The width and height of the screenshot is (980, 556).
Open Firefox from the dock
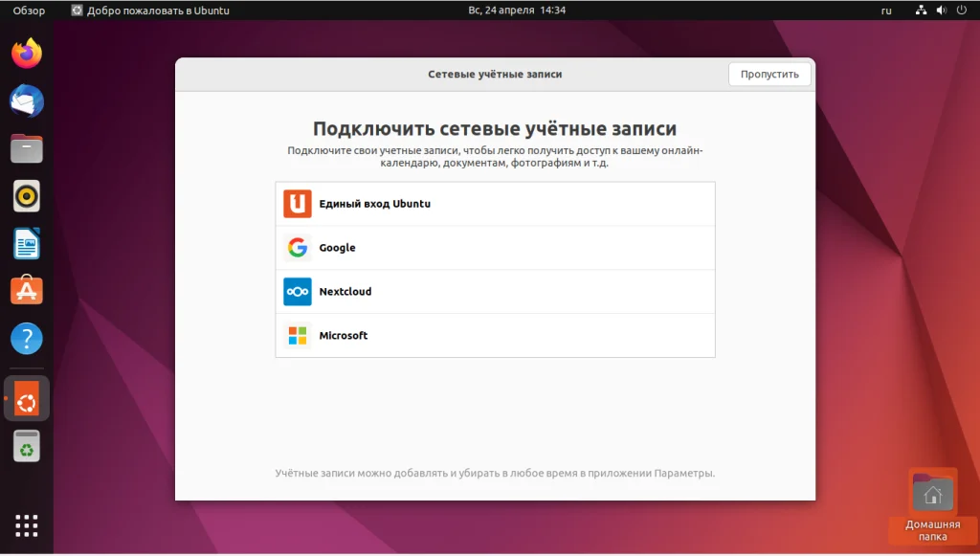(26, 55)
